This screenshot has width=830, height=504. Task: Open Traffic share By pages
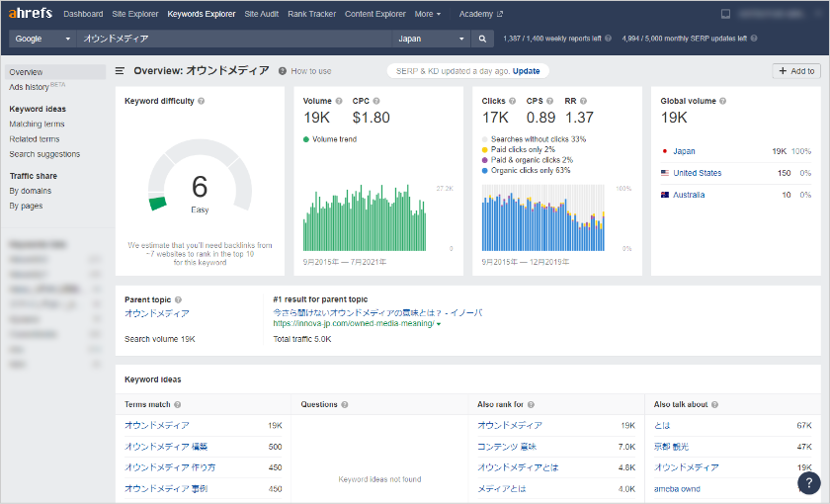tap(26, 206)
